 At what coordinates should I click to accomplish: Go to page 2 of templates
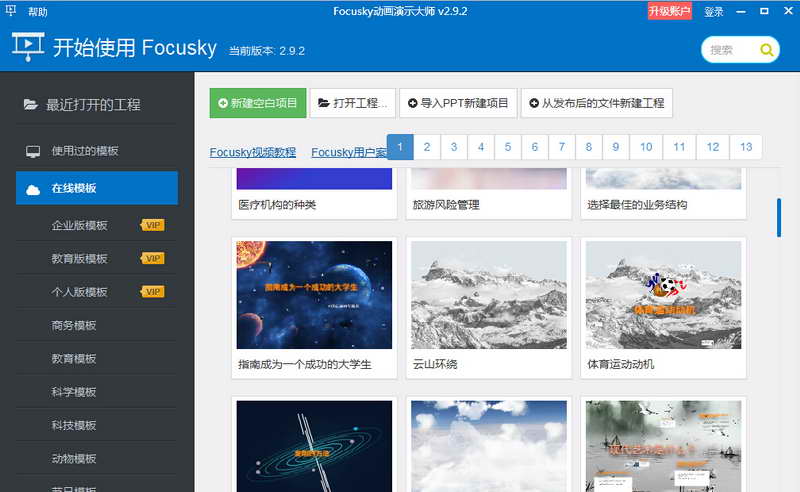[x=427, y=147]
